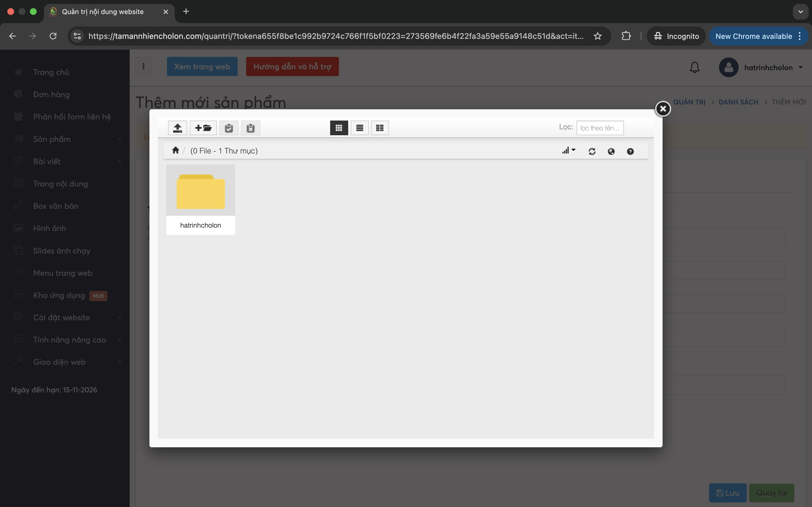
Task: Refresh the file manager listing
Action: 592,151
